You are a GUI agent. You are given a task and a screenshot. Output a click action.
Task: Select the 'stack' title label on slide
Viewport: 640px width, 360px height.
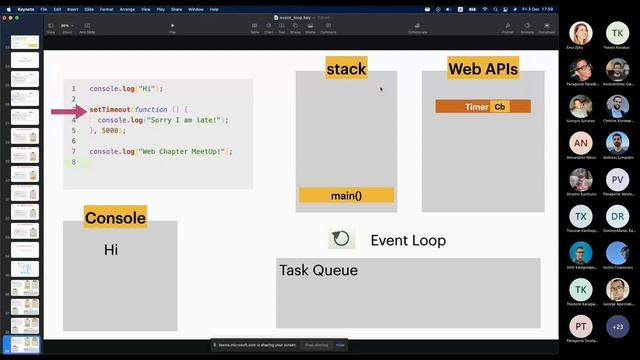[346, 68]
